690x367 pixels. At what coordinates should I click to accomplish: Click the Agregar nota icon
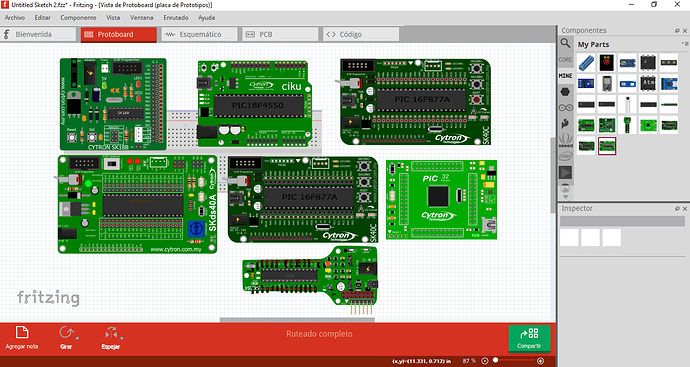(x=22, y=332)
